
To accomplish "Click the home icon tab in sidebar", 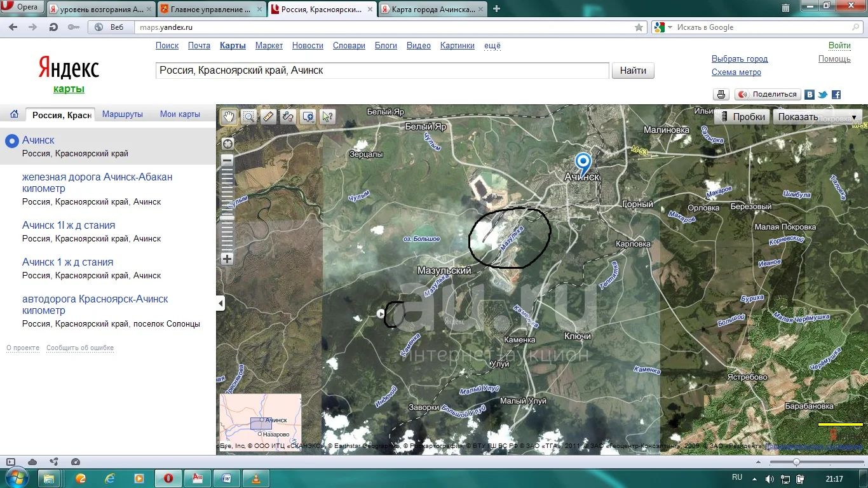I will 14,114.
